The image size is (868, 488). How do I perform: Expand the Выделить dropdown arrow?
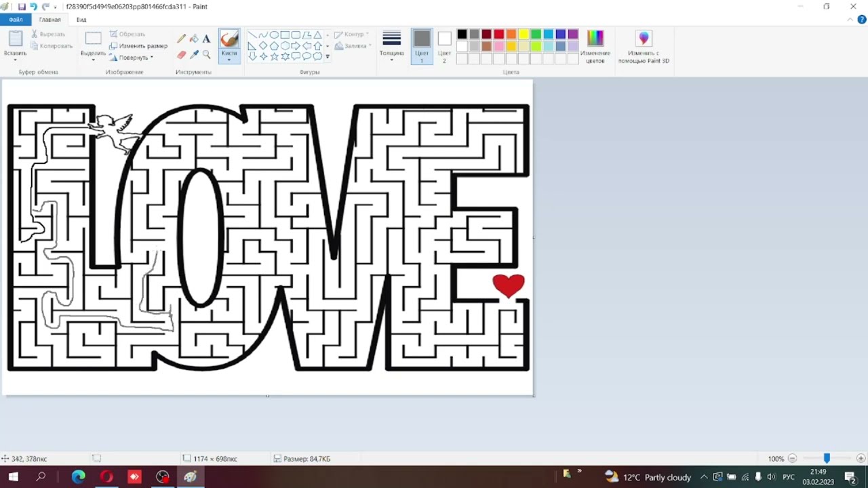[x=93, y=60]
